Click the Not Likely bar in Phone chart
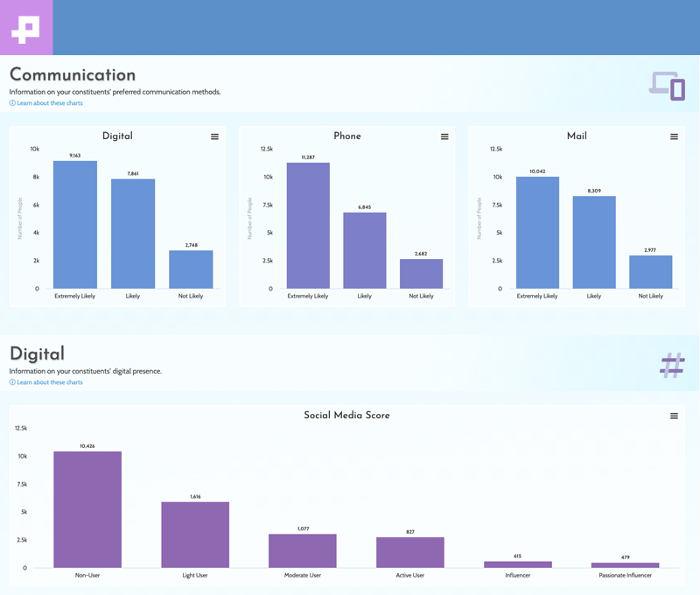 pyautogui.click(x=423, y=273)
